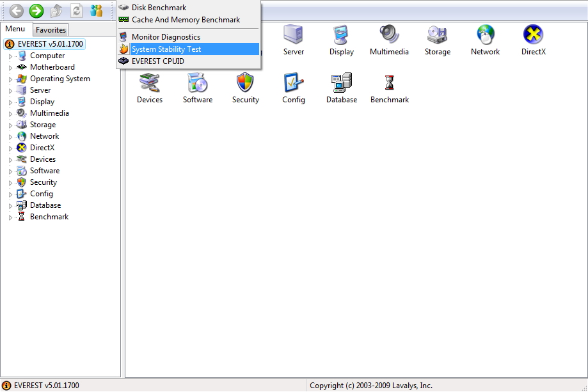Select Software in the sidebar tree
Screen dimensions: 588x392
(x=45, y=171)
